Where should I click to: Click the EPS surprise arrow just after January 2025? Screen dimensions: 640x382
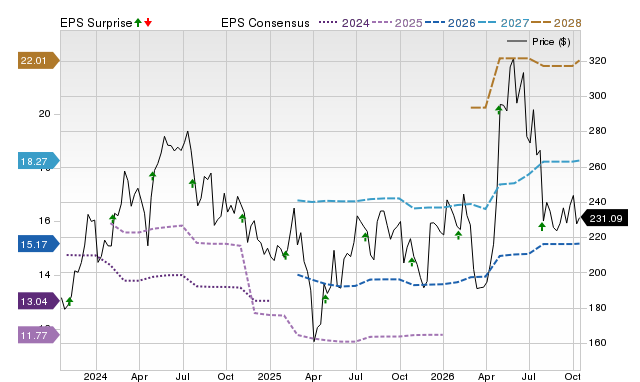tap(285, 255)
